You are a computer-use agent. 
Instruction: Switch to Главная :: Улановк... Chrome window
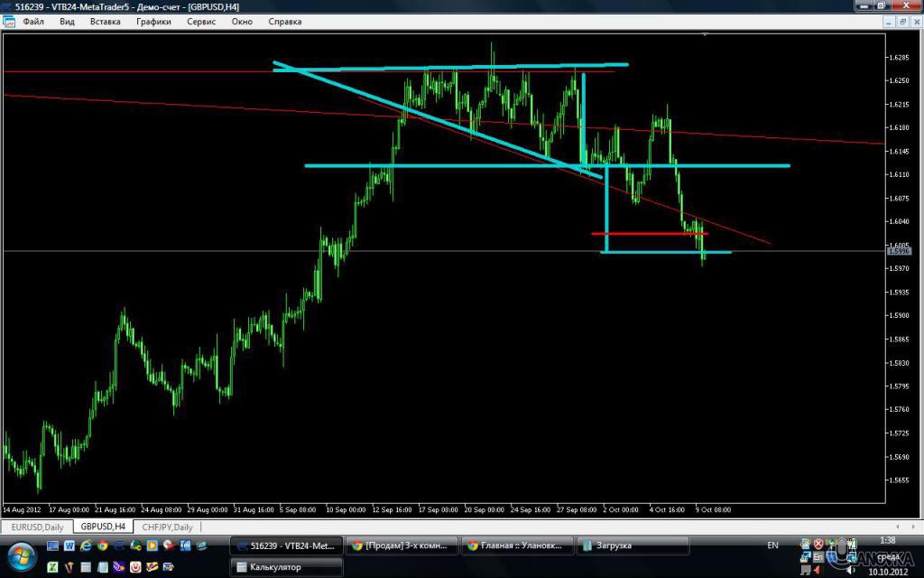click(517, 545)
